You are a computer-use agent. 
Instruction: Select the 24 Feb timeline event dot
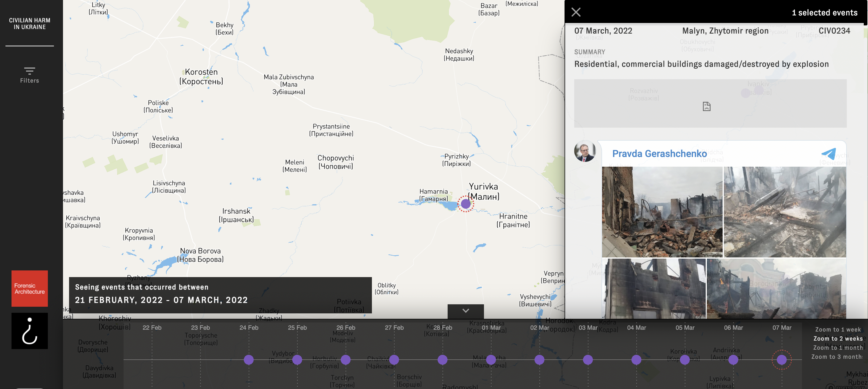tap(249, 360)
